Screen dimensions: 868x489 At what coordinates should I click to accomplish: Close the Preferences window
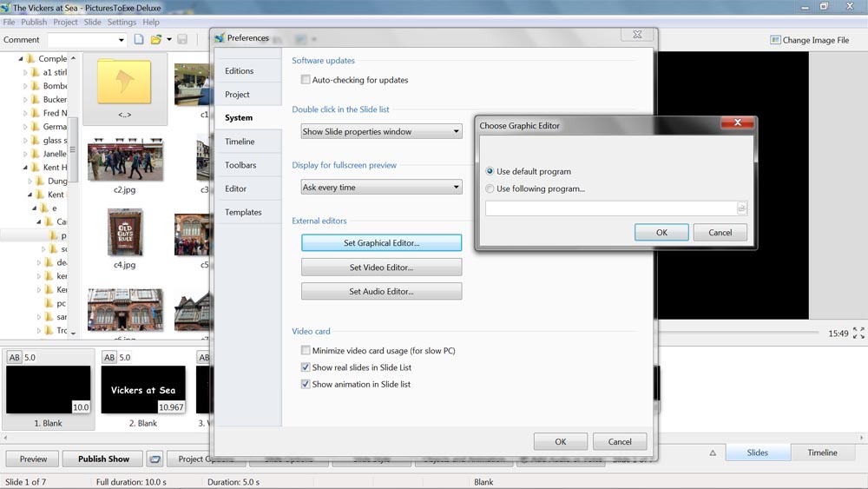pyautogui.click(x=638, y=35)
